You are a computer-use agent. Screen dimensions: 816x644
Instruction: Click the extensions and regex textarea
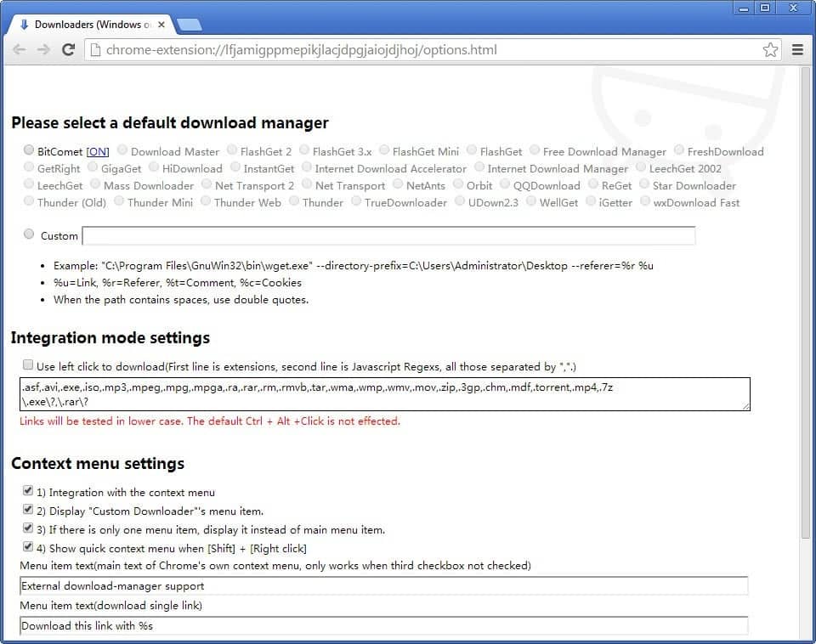[x=385, y=394]
